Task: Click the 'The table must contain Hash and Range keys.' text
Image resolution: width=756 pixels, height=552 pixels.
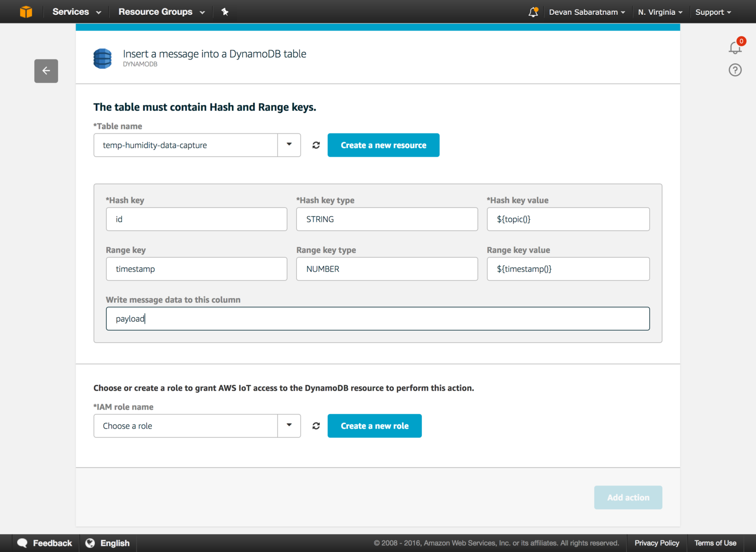Action: coord(205,107)
